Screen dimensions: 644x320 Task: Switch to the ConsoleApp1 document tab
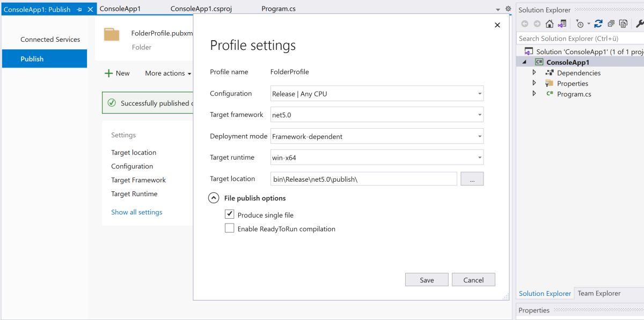120,9
